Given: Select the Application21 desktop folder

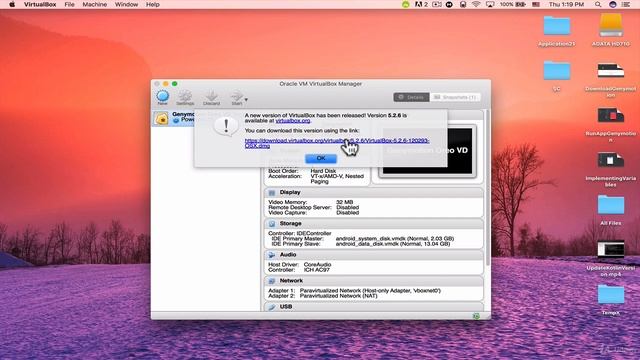Looking at the screenshot, I should [557, 31].
